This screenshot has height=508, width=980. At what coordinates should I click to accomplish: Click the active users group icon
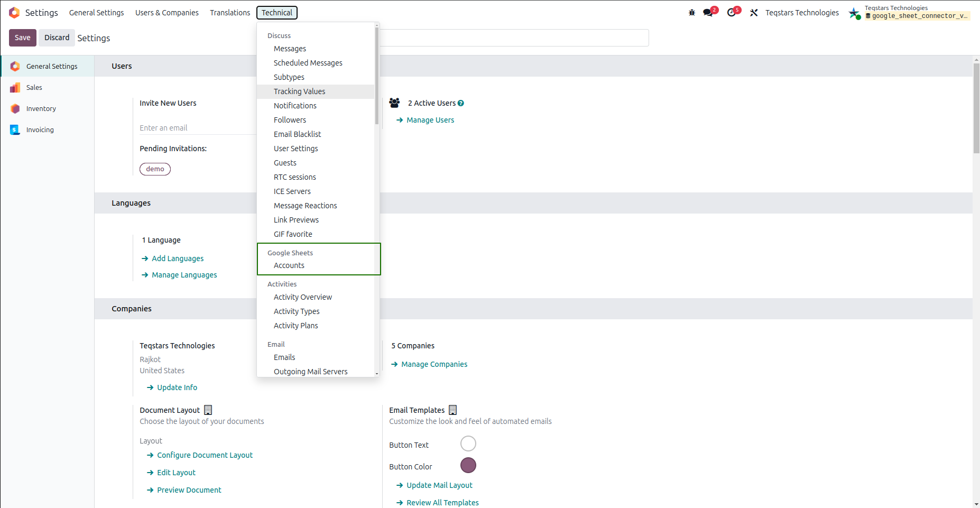[394, 103]
